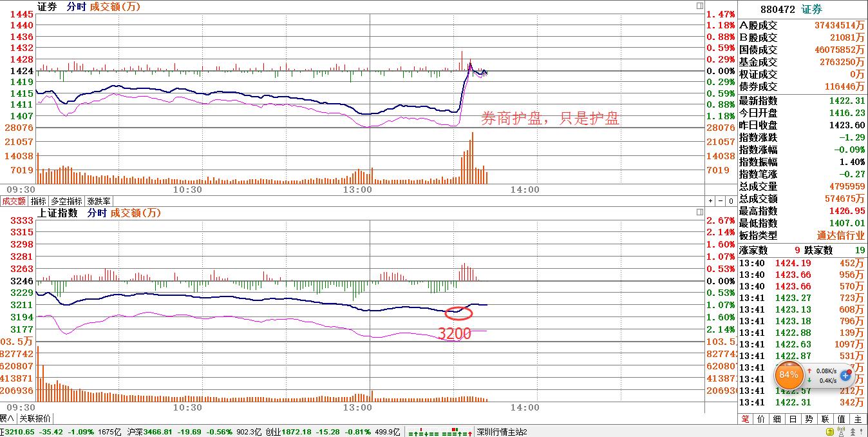Click the 国债成交 46075852万 row
This screenshot has height=437, width=868.
[802, 50]
